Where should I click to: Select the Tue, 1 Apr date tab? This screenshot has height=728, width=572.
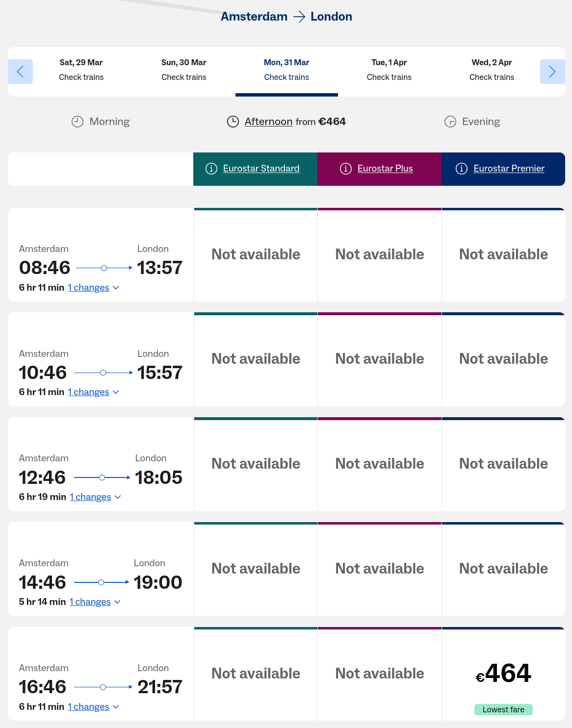389,70
